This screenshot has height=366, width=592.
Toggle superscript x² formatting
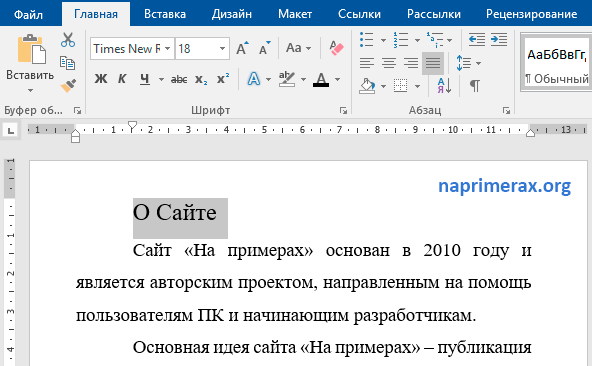(223, 79)
